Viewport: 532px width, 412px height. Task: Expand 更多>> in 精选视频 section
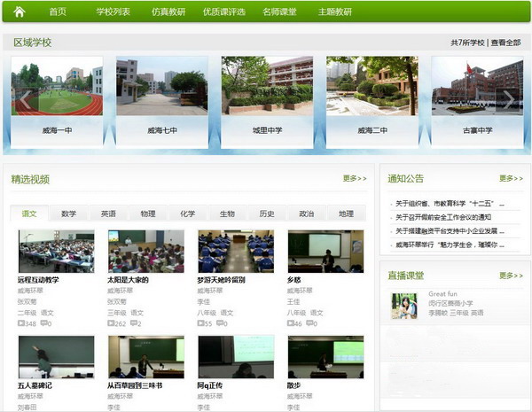tap(354, 178)
